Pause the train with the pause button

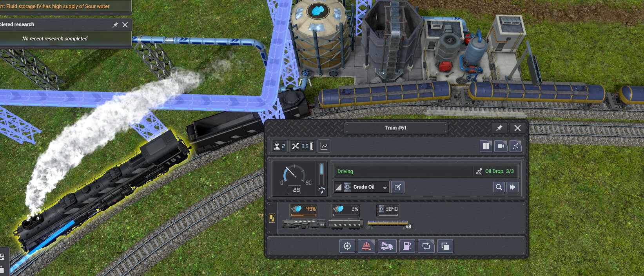coord(486,146)
